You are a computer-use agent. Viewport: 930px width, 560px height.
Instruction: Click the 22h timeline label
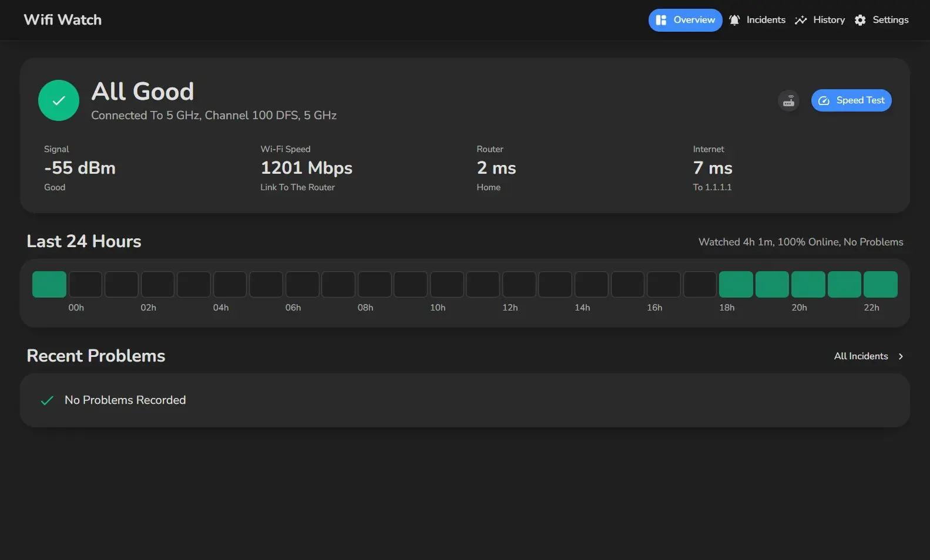871,308
